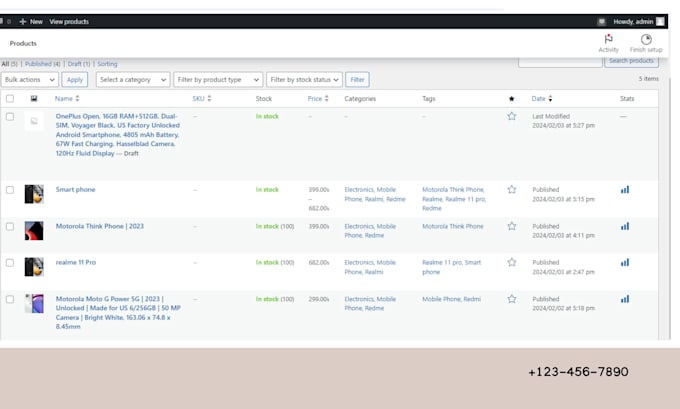Click the admin avatar in the top bar
Viewport: 680px width, 409px height.
point(660,22)
